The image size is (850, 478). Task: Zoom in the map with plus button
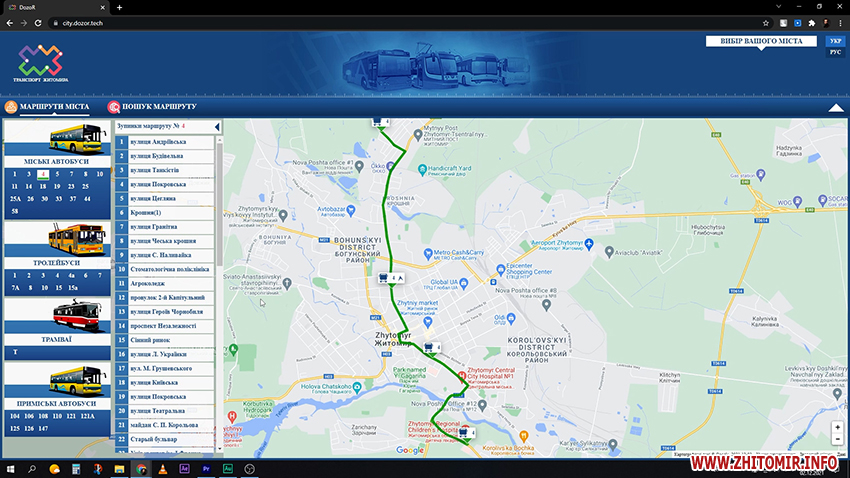coord(837,427)
